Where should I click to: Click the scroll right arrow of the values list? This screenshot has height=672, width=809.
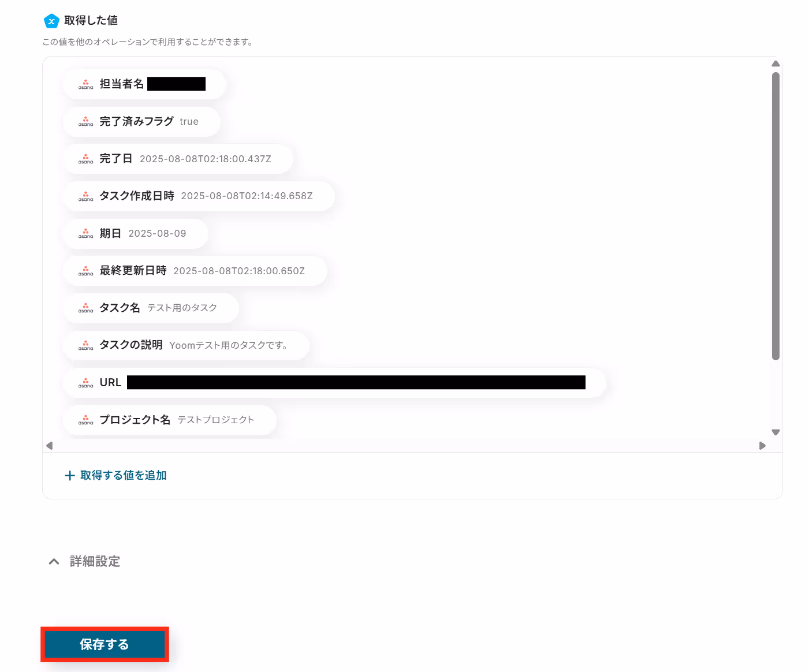(762, 446)
